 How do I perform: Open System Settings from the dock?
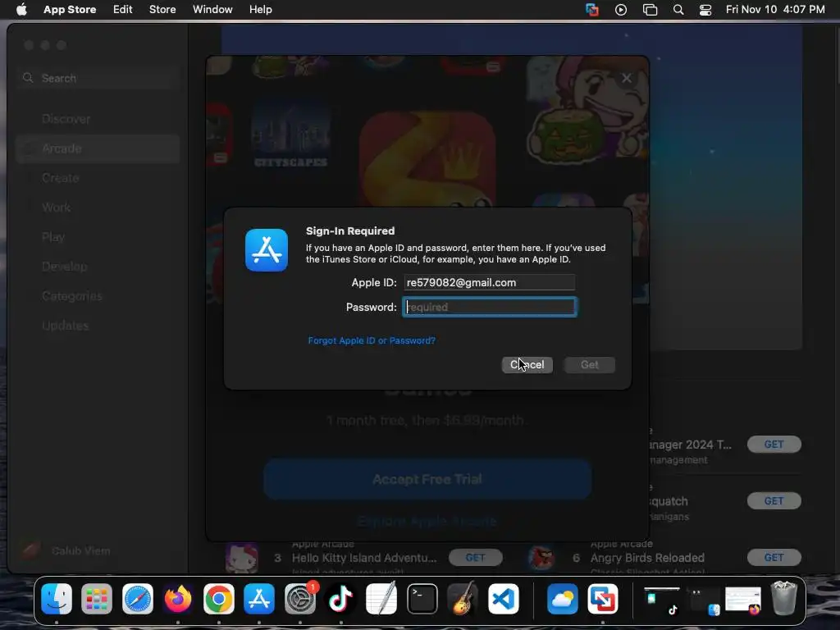[300, 598]
